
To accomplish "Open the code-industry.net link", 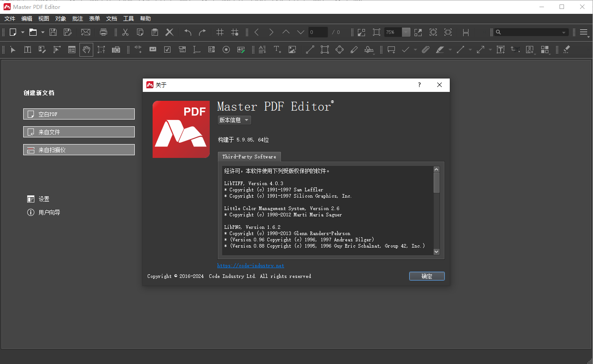I will tap(251, 265).
